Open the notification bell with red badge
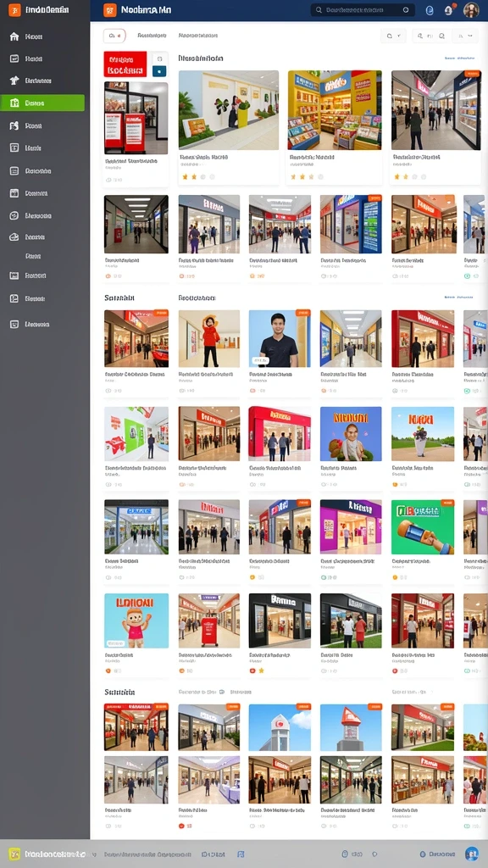Viewport: 488px width, 868px height. [449, 9]
